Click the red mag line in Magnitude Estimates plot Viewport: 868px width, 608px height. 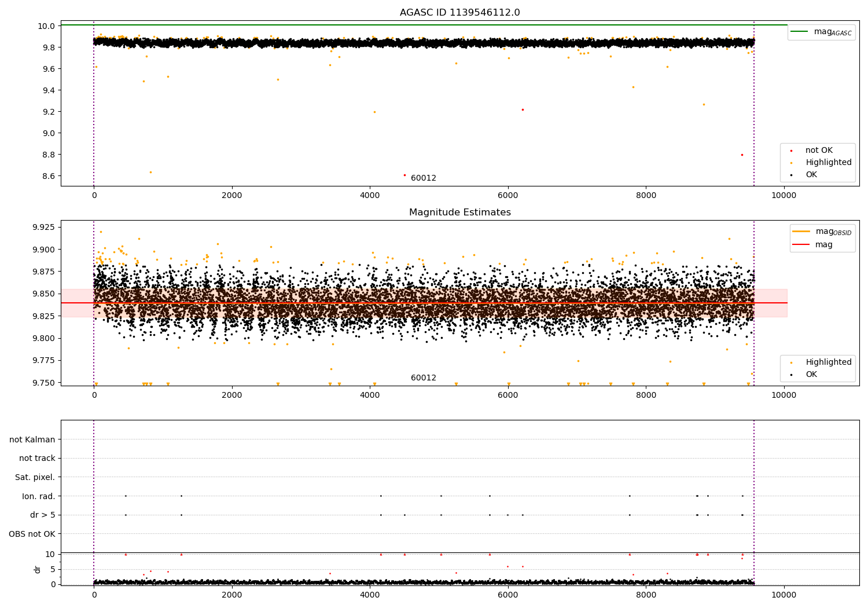pyautogui.click(x=424, y=303)
